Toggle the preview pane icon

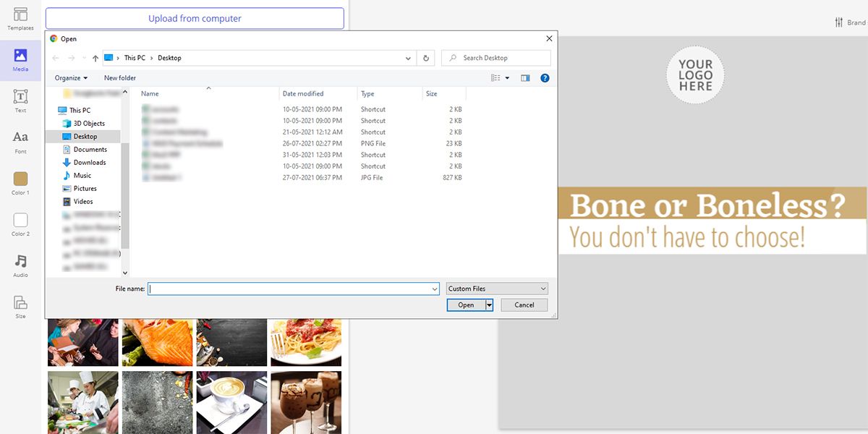[x=526, y=77]
